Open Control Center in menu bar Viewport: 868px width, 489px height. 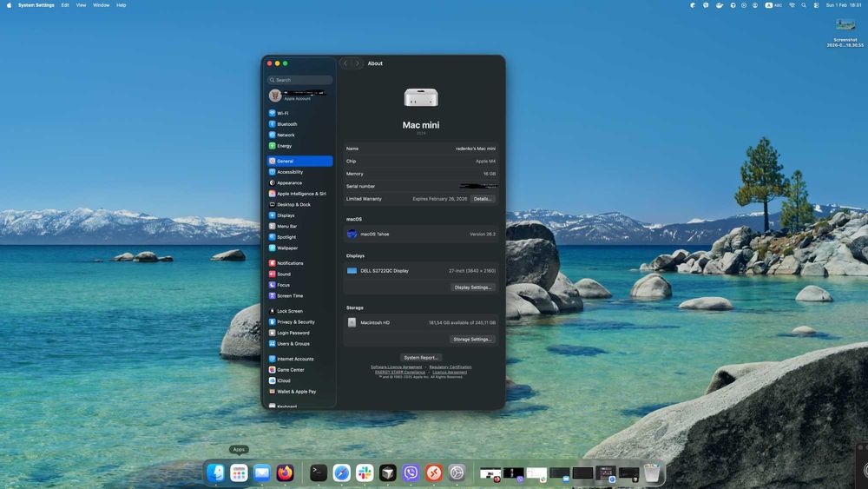tap(816, 5)
